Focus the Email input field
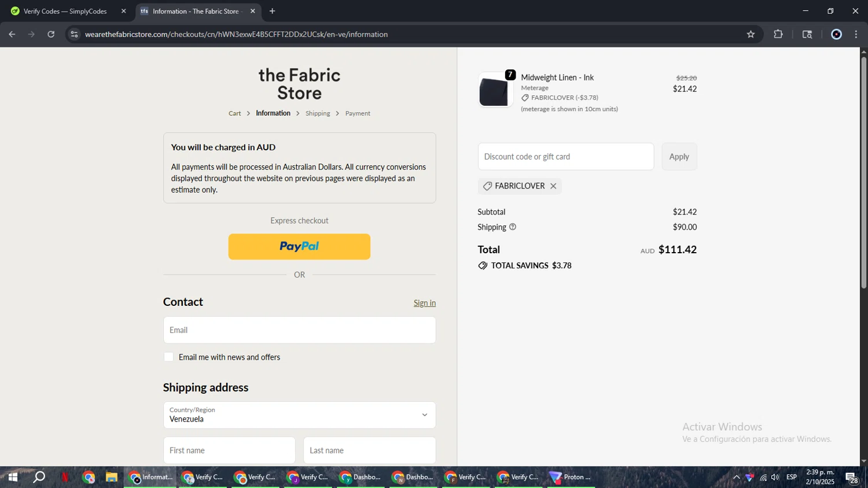The image size is (868, 488). (299, 330)
